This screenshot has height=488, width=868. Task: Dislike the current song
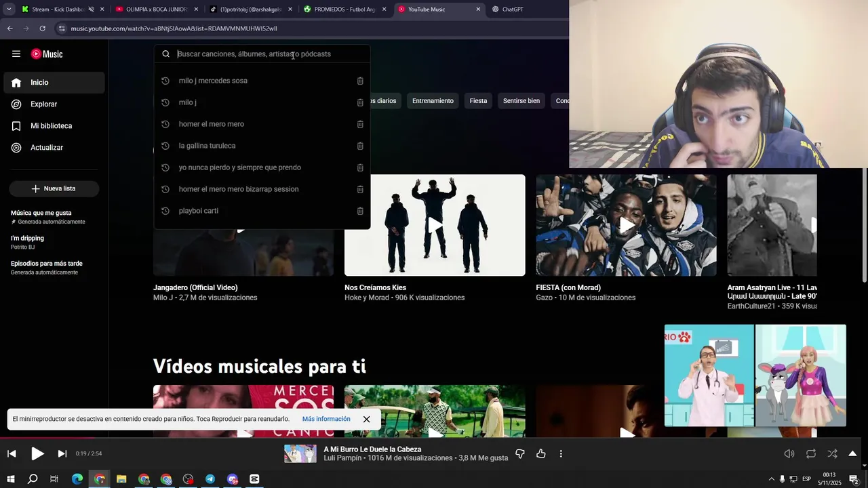pos(520,453)
